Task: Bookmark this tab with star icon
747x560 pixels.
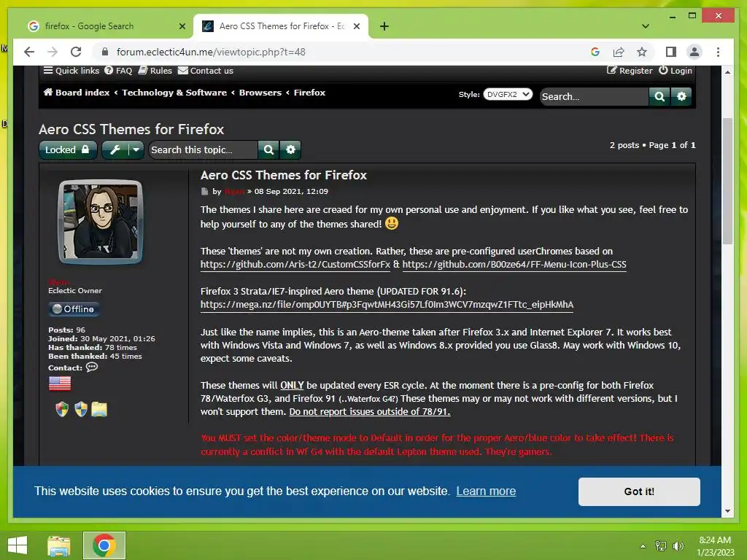Action: point(642,52)
